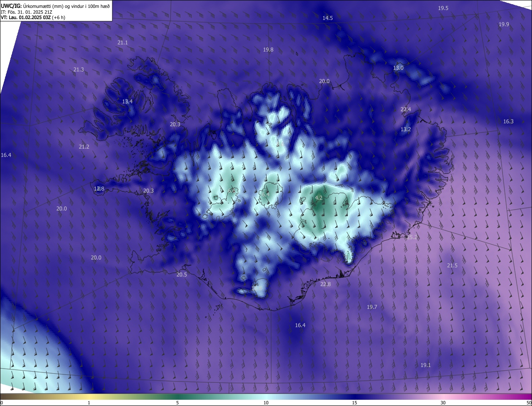This screenshot has width=532, height=406.
Task: Click the 20.5 value label
Action: click(x=182, y=275)
